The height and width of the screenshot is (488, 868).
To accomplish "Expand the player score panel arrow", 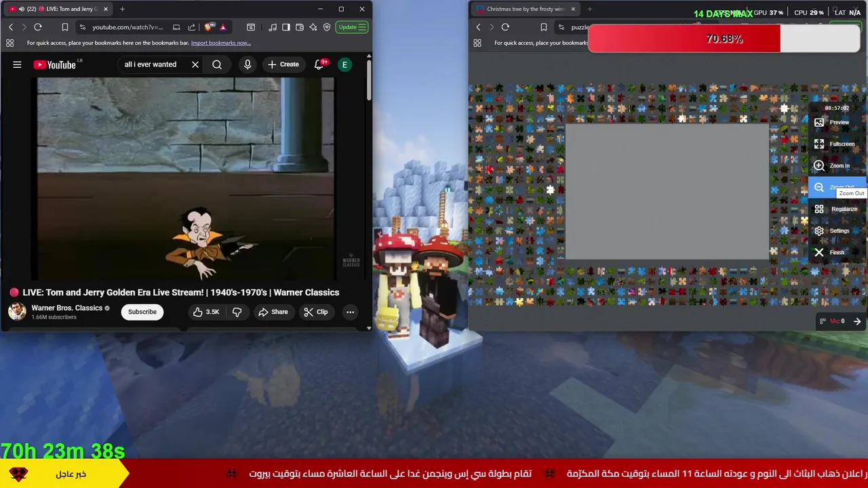I will [x=857, y=321].
